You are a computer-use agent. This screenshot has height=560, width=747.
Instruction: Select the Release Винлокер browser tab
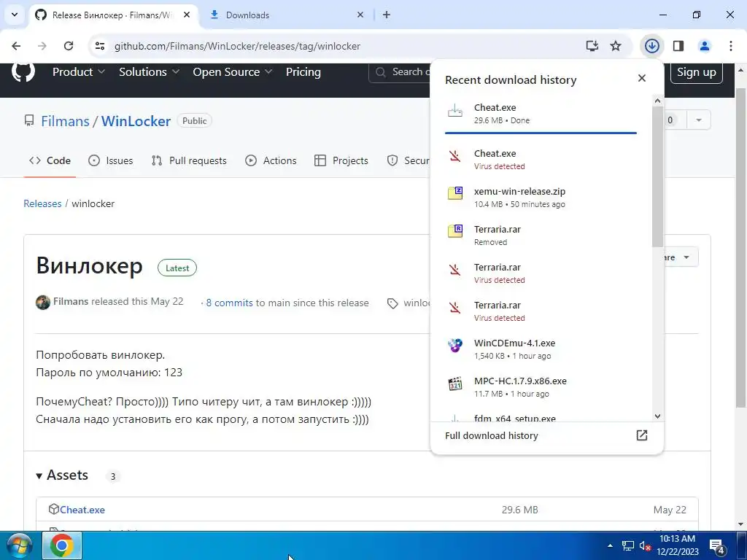pos(115,15)
